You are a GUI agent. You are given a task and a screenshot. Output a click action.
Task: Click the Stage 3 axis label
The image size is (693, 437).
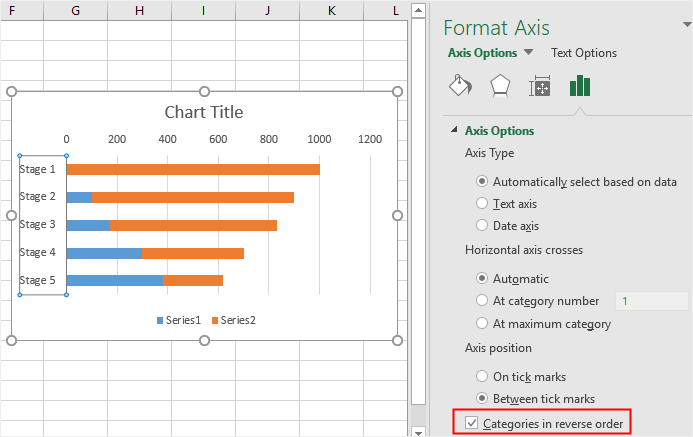click(x=38, y=224)
